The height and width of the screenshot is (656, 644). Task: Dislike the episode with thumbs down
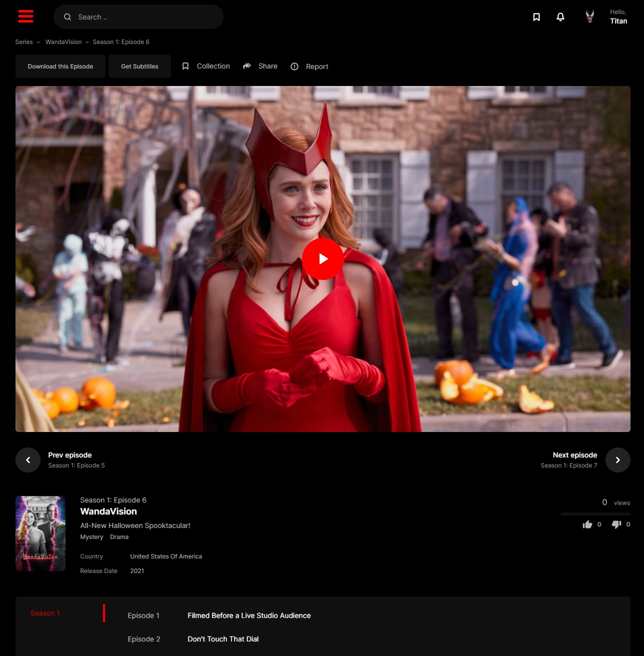[616, 524]
